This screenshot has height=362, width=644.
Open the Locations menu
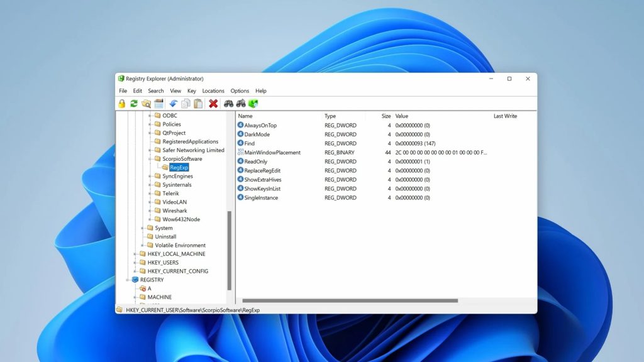(x=213, y=90)
